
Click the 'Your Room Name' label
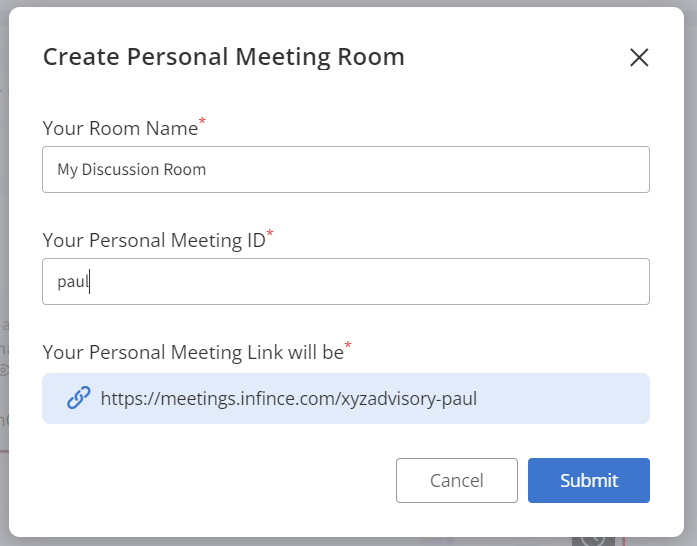(x=119, y=128)
